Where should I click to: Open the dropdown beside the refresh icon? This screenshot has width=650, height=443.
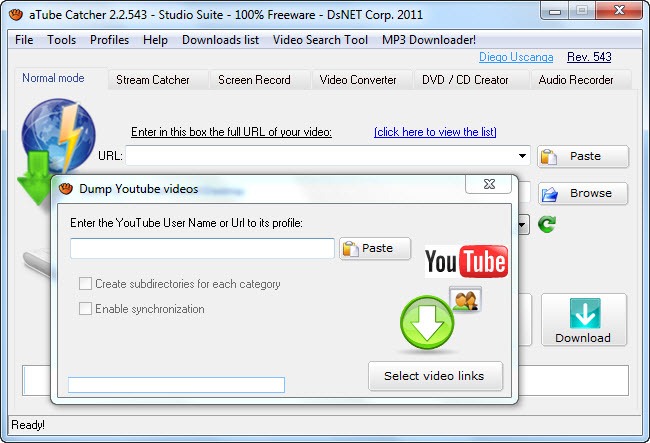point(523,225)
